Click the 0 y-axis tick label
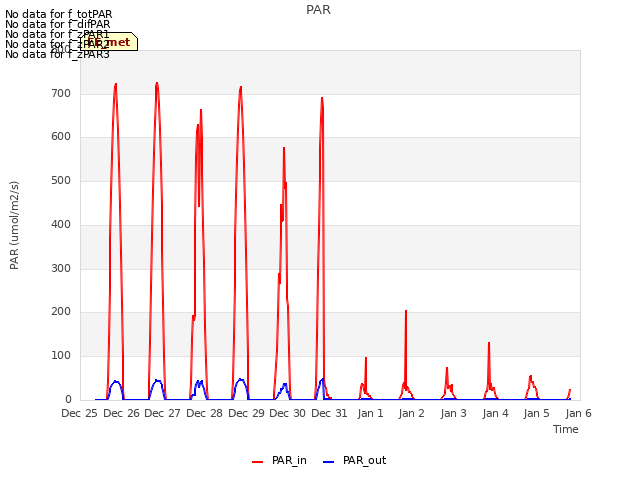 tap(68, 399)
